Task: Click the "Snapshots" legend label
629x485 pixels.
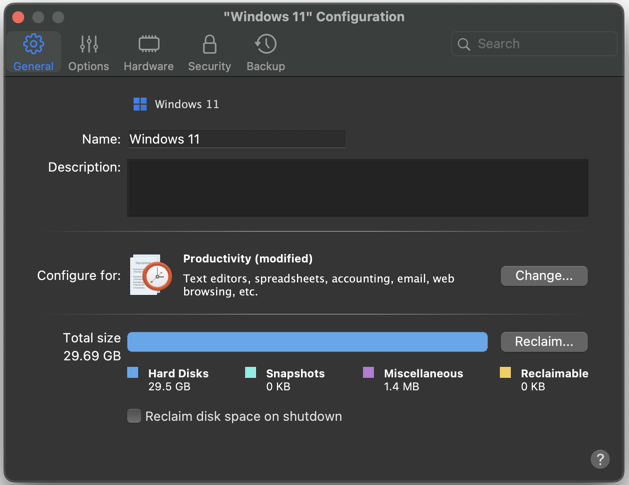Action: [x=295, y=373]
